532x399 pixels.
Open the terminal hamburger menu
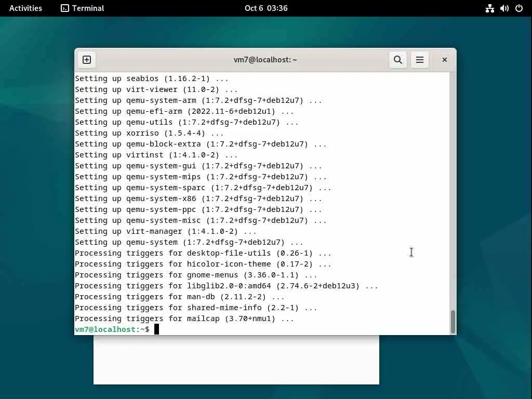(x=420, y=60)
